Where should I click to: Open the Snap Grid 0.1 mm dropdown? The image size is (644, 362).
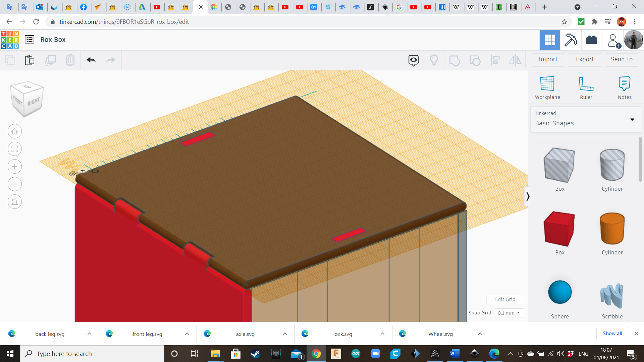pos(508,313)
